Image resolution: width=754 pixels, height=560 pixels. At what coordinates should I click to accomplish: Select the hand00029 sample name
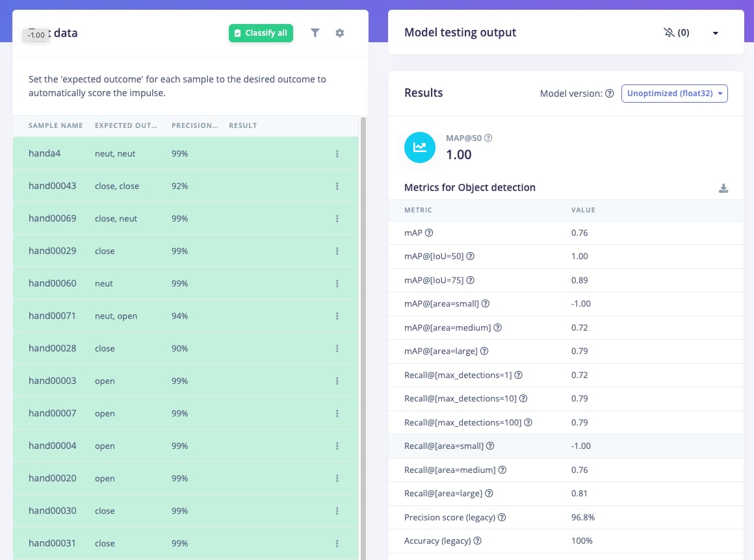pos(52,251)
